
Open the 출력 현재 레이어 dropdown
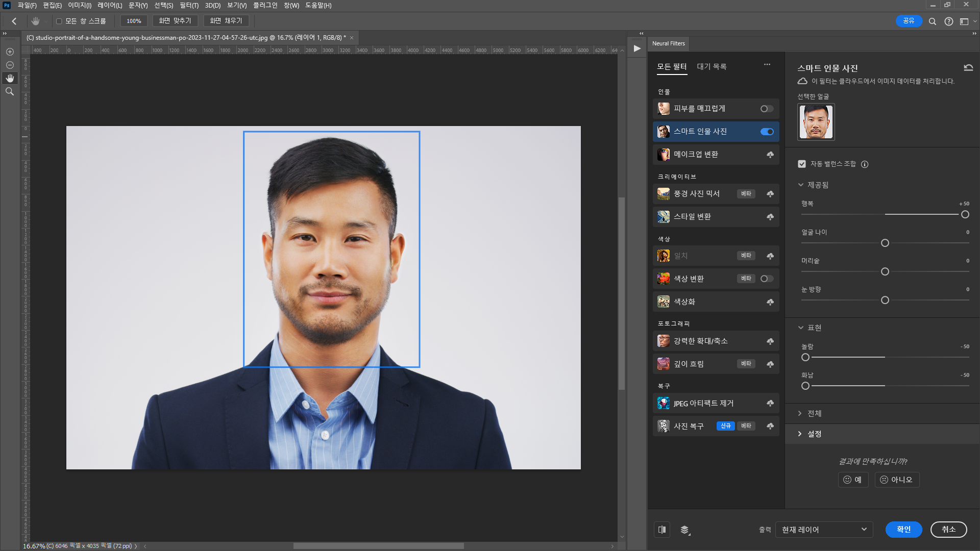[x=824, y=530]
